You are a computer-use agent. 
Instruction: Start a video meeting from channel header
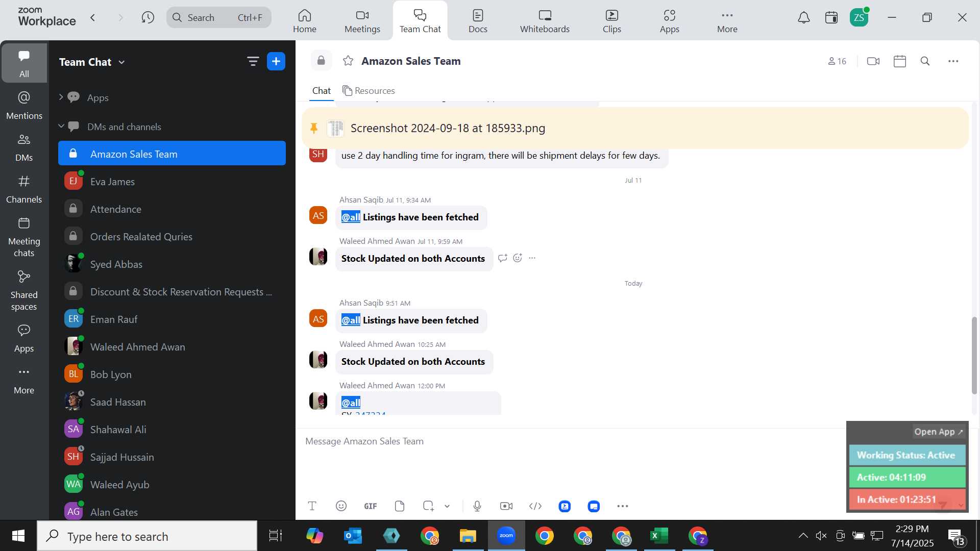pos(873,61)
